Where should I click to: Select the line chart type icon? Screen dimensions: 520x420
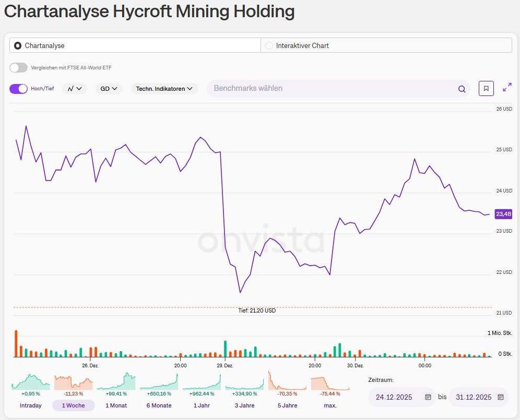tap(70, 89)
